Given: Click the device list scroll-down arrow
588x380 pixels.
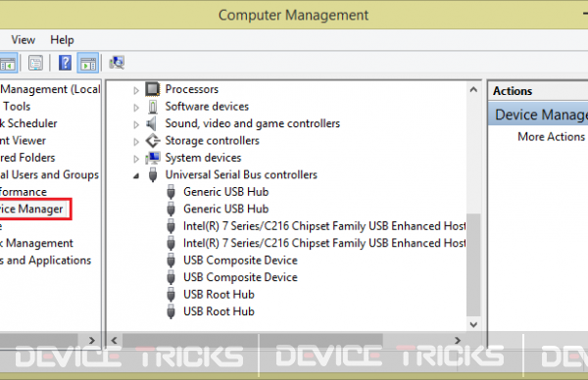Looking at the screenshot, I should tap(473, 324).
